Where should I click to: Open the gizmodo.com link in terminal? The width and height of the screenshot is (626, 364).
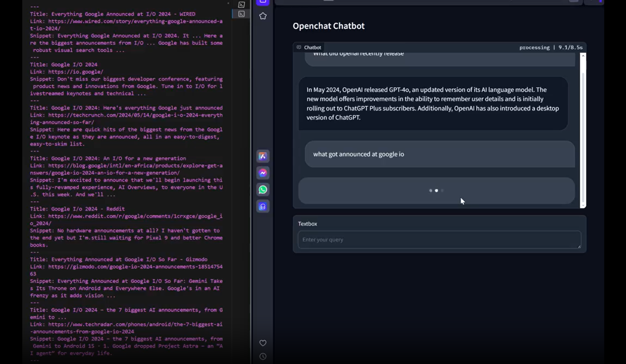[x=126, y=270]
